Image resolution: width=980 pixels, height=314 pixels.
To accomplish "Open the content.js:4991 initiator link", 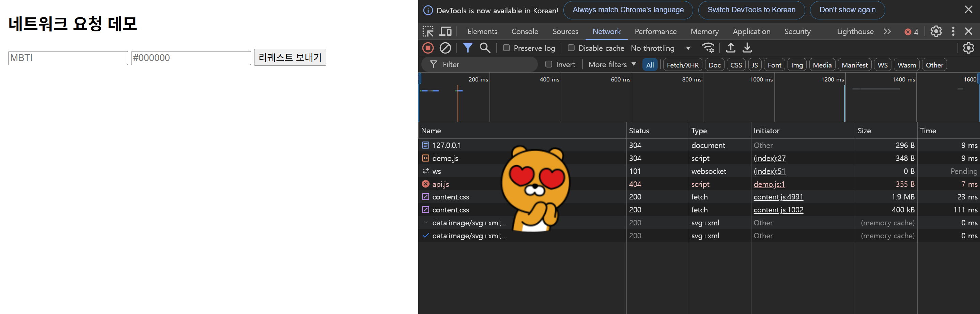I will point(778,197).
